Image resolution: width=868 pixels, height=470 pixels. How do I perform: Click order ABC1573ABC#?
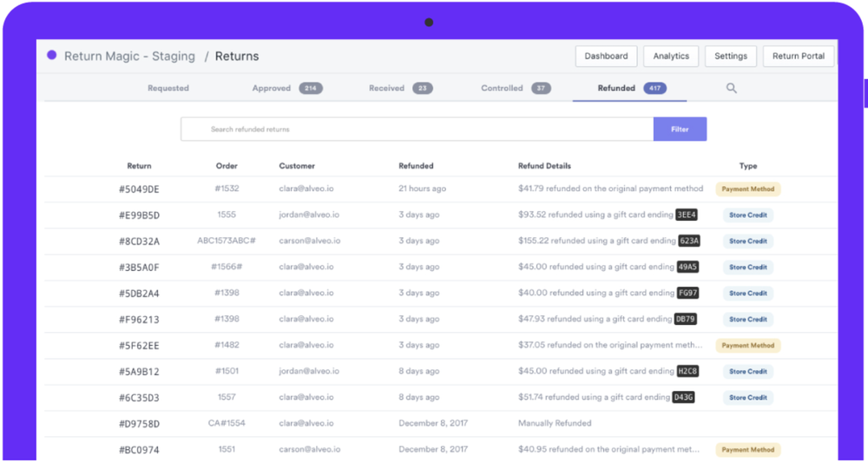pyautogui.click(x=227, y=241)
